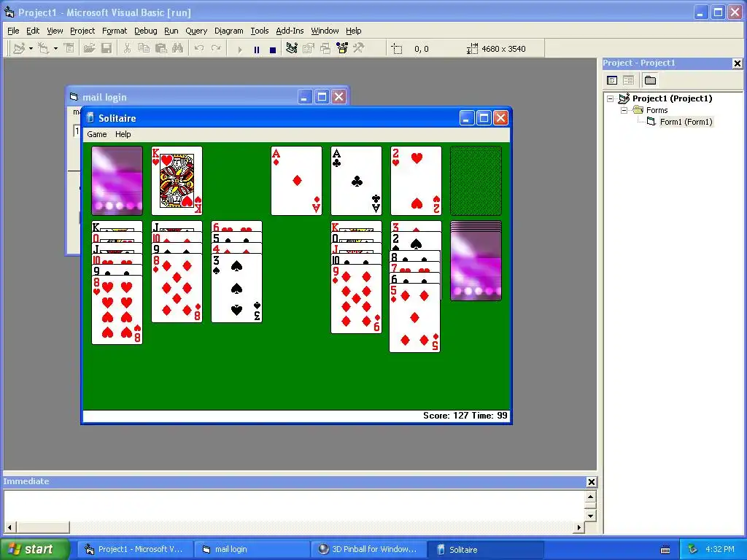Open the Tools menu
Screen dimensions: 747x560
click(x=260, y=31)
